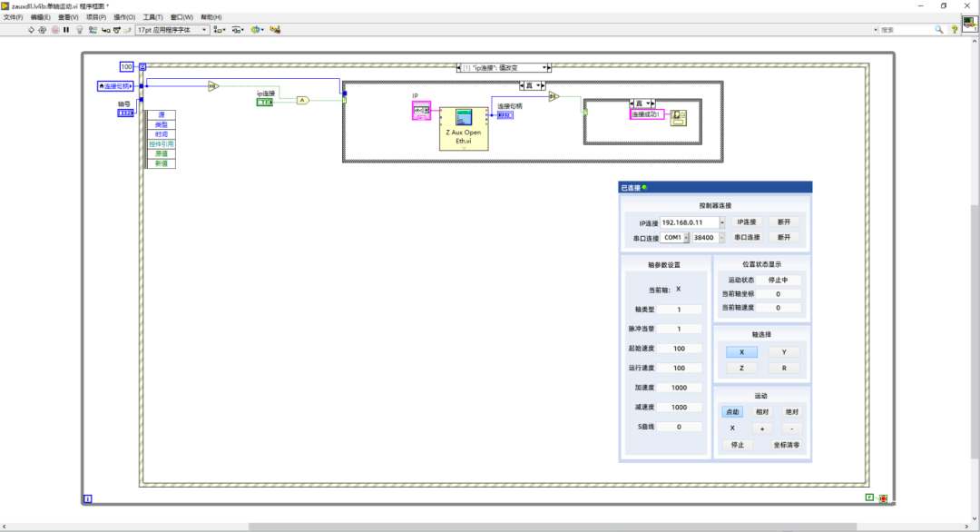Screen dimensions: 980x532
Task: Click the Pause execution icon
Action: (x=66, y=29)
